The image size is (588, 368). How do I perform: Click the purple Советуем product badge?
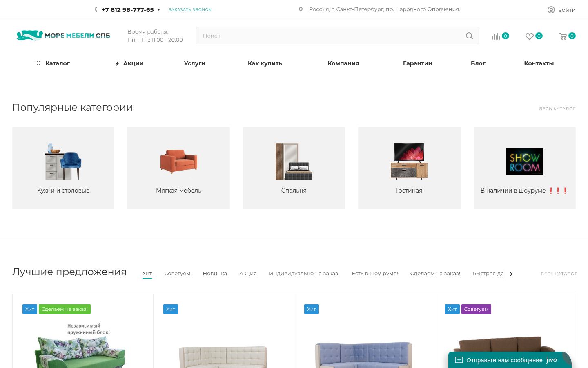[476, 309]
